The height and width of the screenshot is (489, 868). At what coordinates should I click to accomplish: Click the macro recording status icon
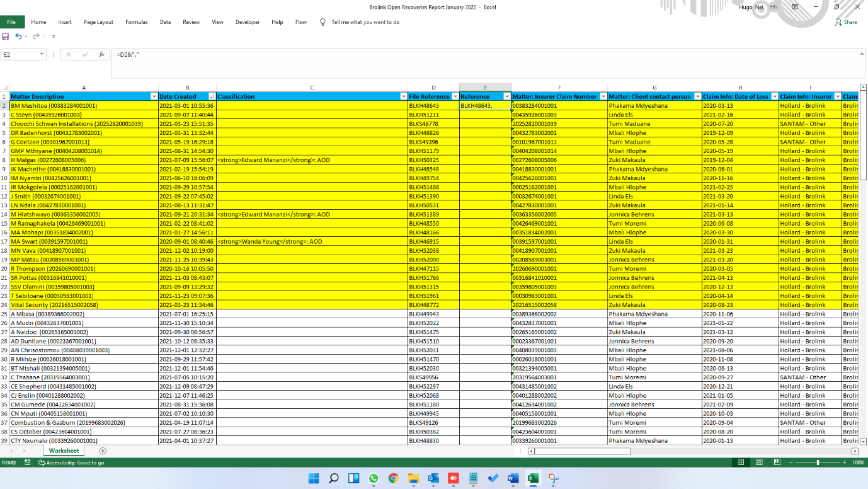27,463
